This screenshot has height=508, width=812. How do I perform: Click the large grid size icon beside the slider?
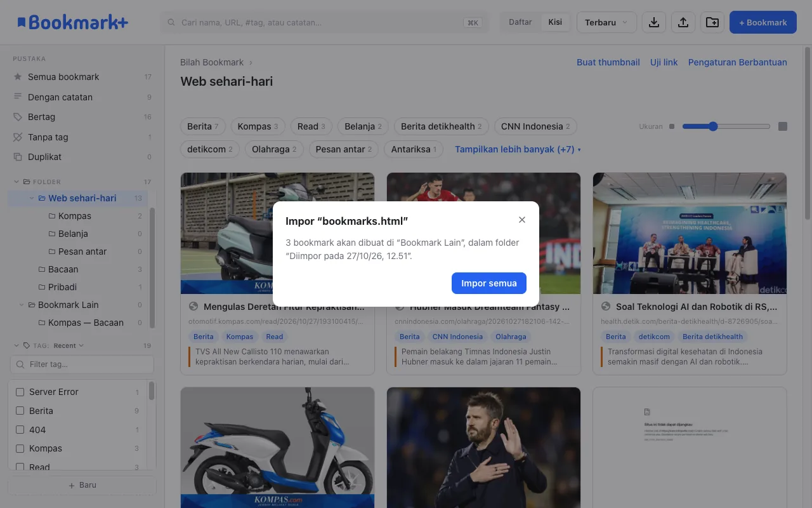pos(783,126)
